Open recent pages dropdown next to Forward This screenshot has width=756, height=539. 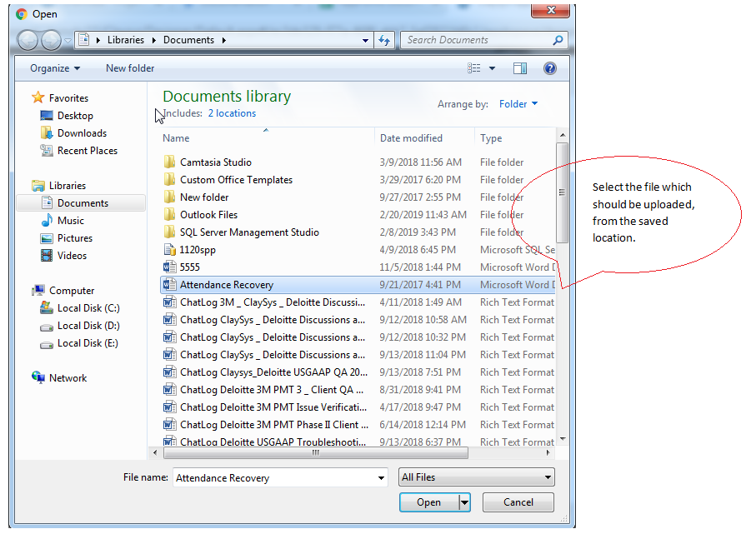(x=68, y=41)
